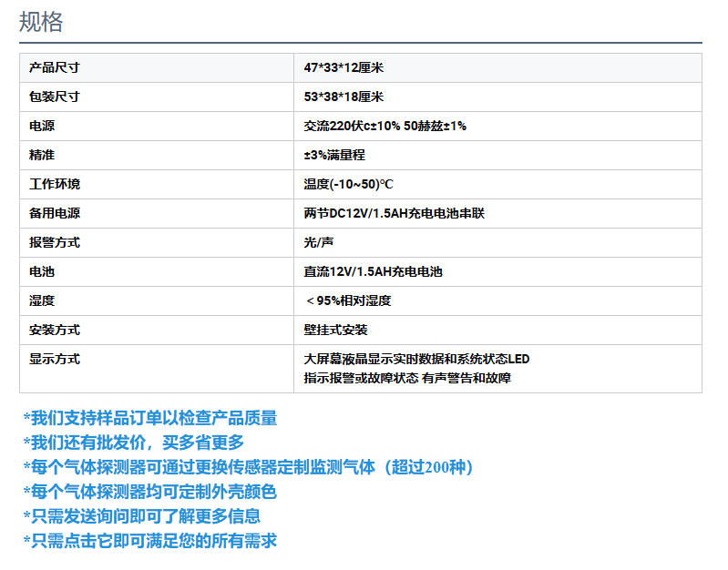Image resolution: width=728 pixels, height=570 pixels.
Task: Select the 两节DC12V/1.5AH充电电池串联 value
Action: (x=395, y=213)
